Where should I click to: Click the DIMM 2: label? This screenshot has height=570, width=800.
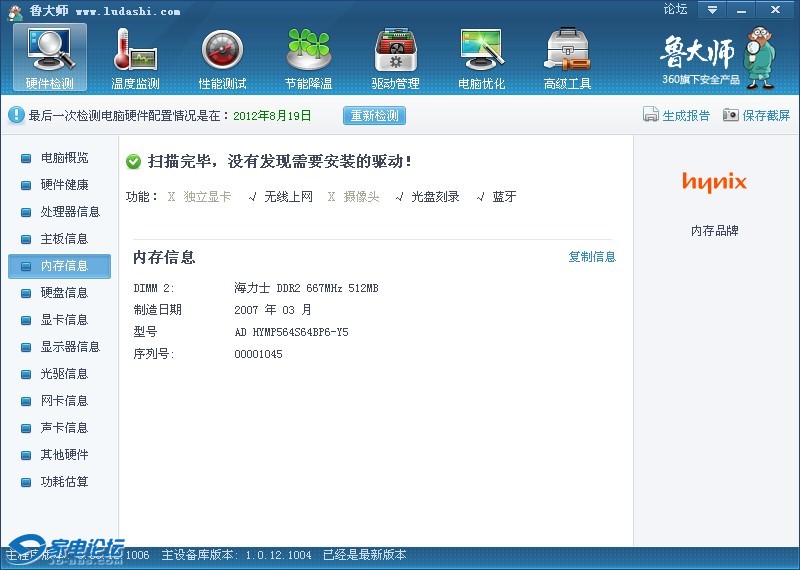point(154,288)
